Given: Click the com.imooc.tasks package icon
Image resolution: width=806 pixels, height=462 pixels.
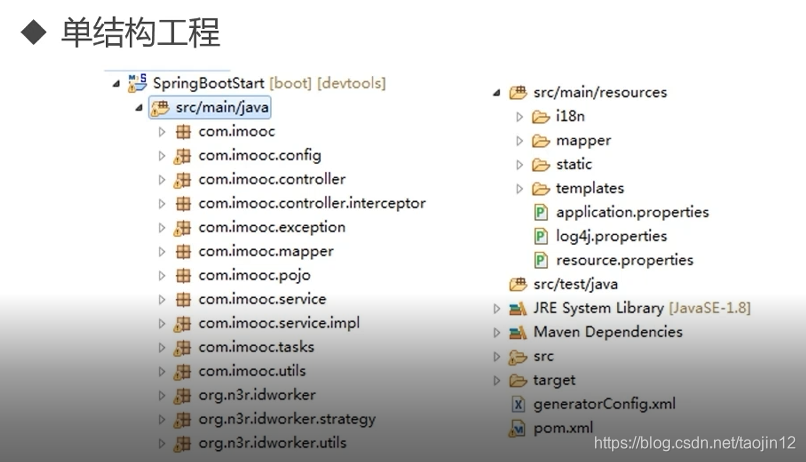Looking at the screenshot, I should tap(182, 347).
